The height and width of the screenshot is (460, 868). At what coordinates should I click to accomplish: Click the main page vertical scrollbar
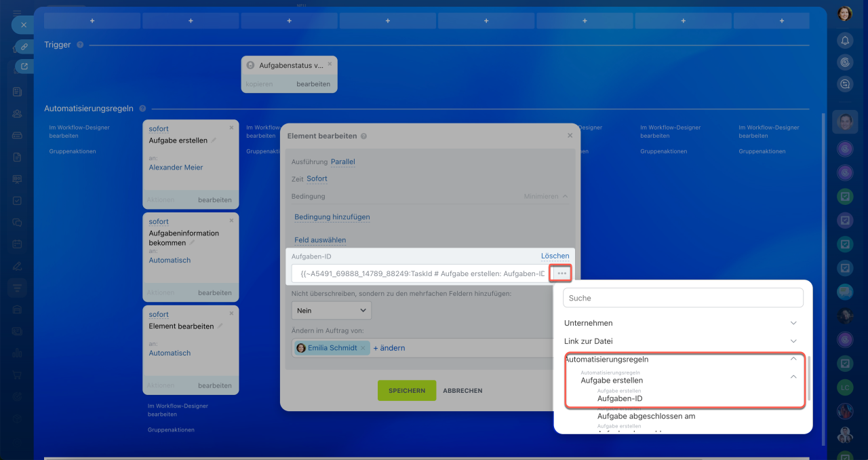pos(824,278)
